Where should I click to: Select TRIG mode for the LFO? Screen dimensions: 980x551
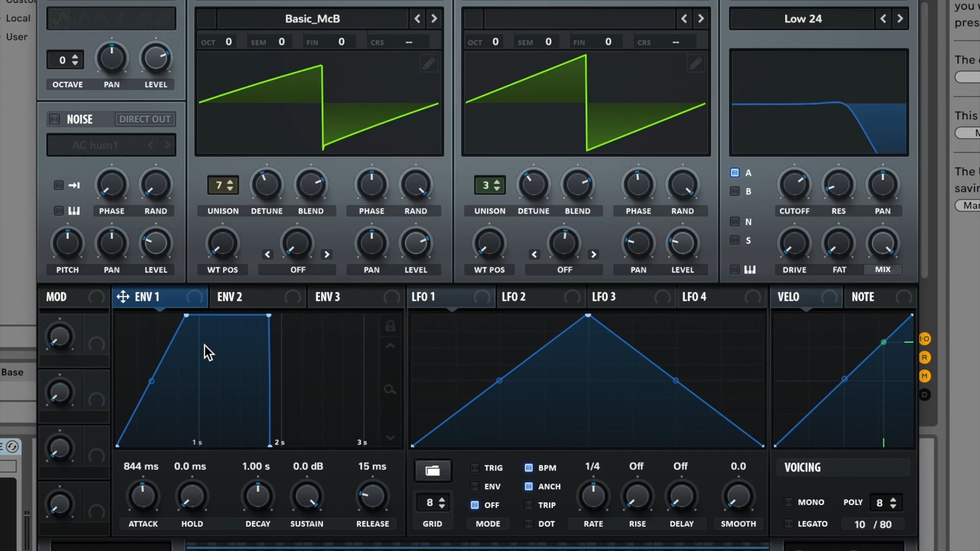pyautogui.click(x=475, y=467)
